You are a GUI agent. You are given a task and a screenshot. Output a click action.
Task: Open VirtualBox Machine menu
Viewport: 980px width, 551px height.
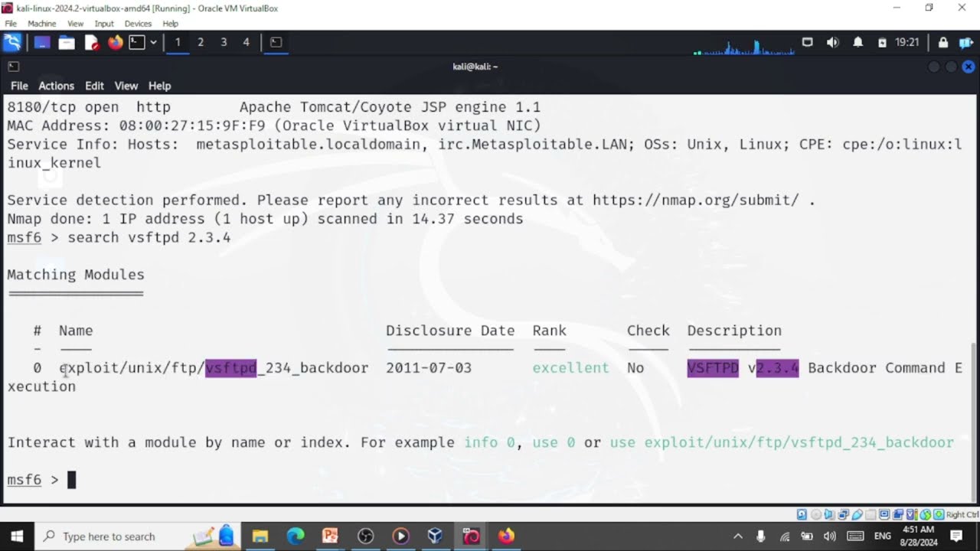coord(42,24)
